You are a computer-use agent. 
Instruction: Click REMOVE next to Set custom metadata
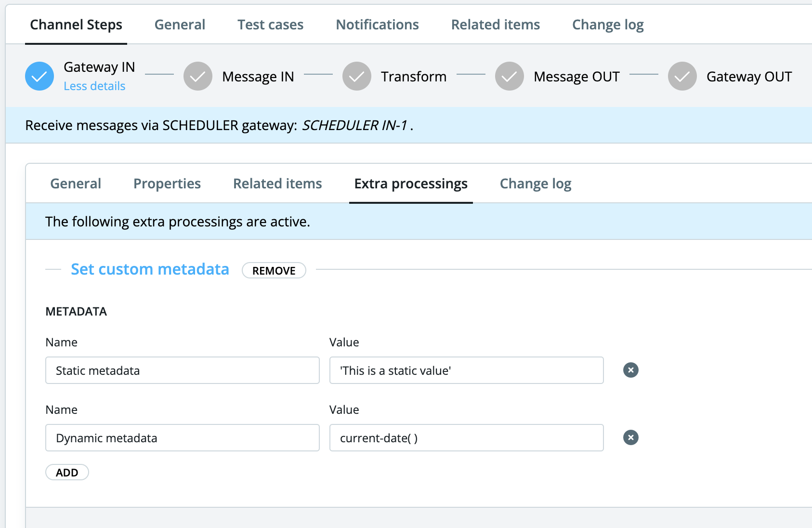coord(274,270)
